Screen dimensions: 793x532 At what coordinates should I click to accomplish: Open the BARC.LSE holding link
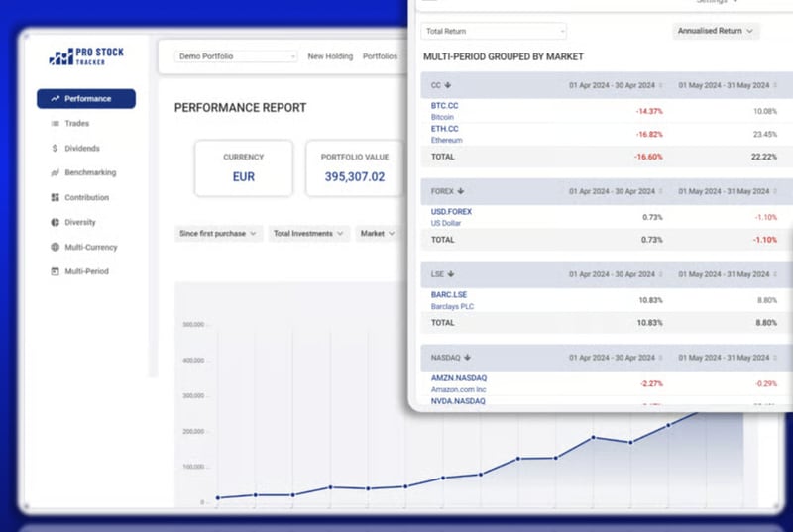449,294
